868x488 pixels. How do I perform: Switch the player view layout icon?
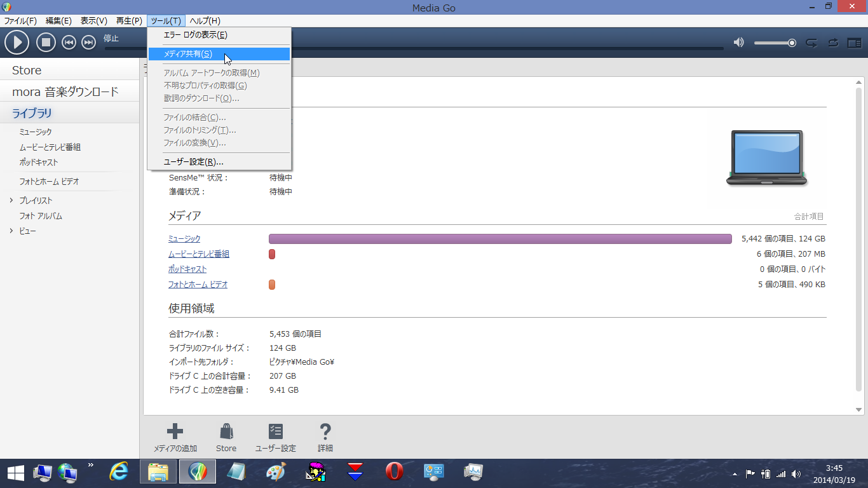854,43
